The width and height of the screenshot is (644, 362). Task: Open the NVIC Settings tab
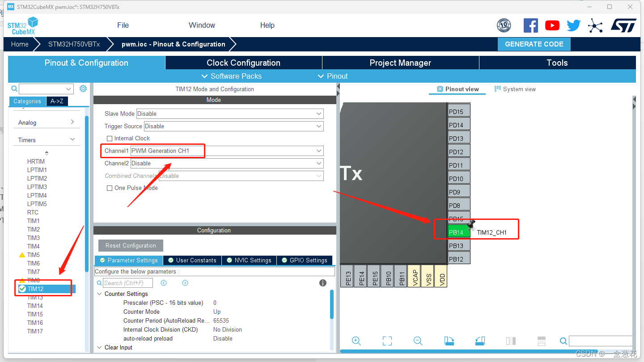[249, 260]
